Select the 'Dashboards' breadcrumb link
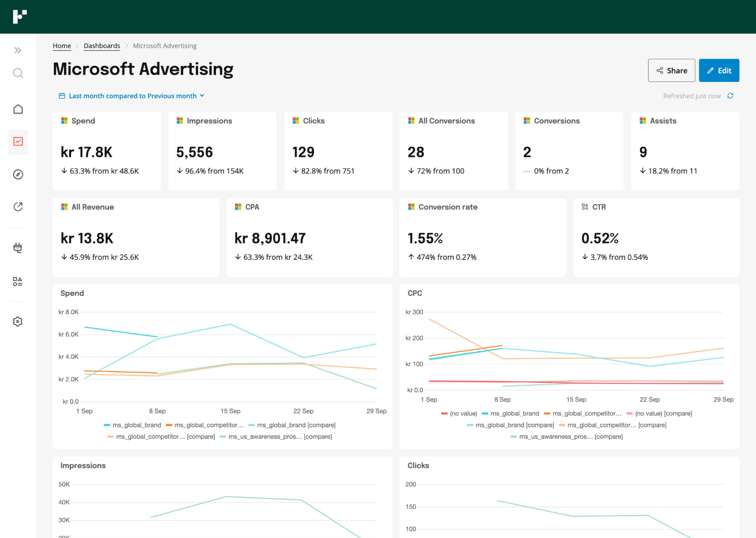 click(x=102, y=46)
